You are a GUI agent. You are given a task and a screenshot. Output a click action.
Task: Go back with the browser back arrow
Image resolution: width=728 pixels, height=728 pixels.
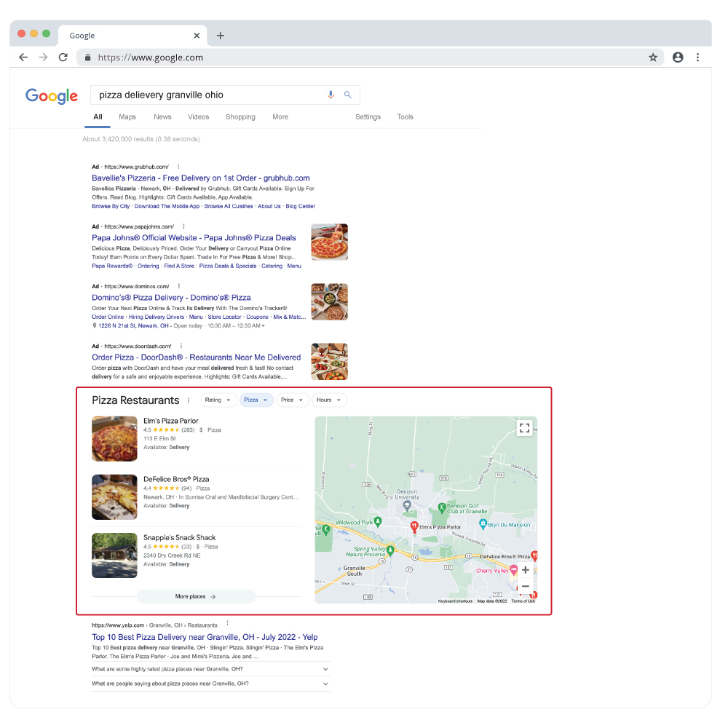click(x=23, y=57)
